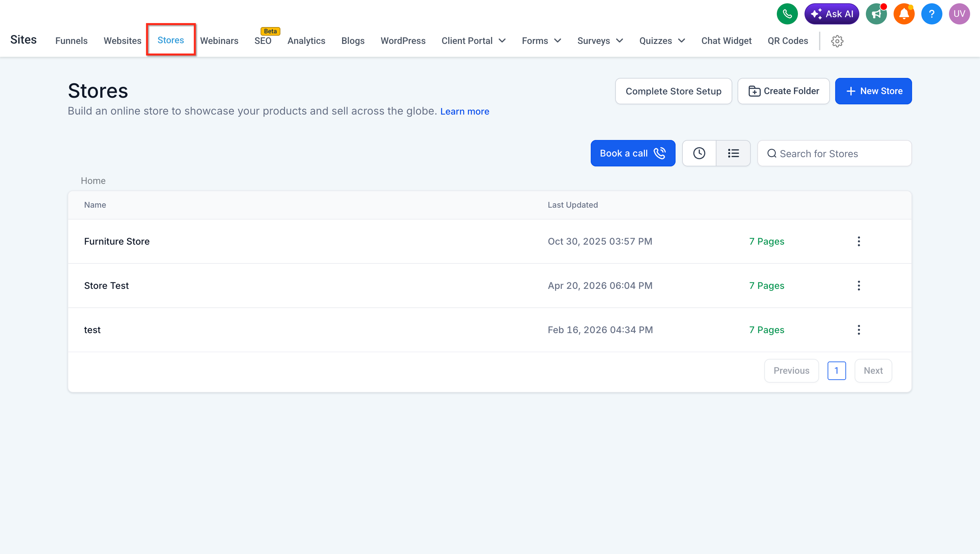Expand the Client Portal dropdown

pos(474,41)
